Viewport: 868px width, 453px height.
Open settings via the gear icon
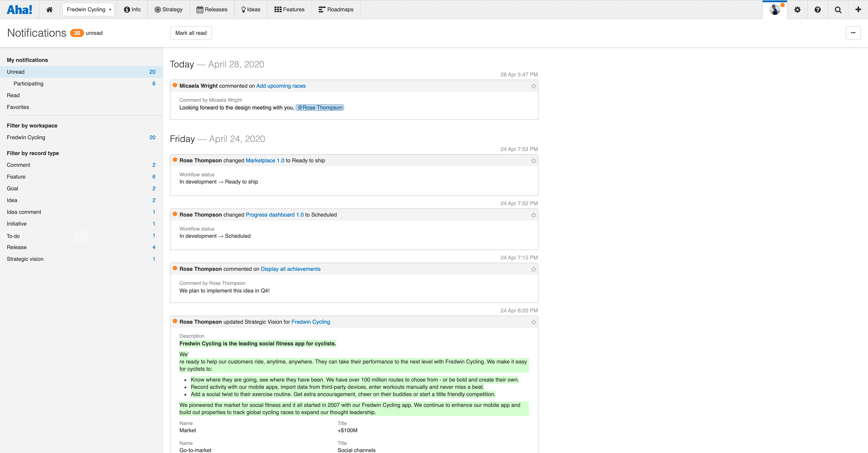pyautogui.click(x=797, y=9)
